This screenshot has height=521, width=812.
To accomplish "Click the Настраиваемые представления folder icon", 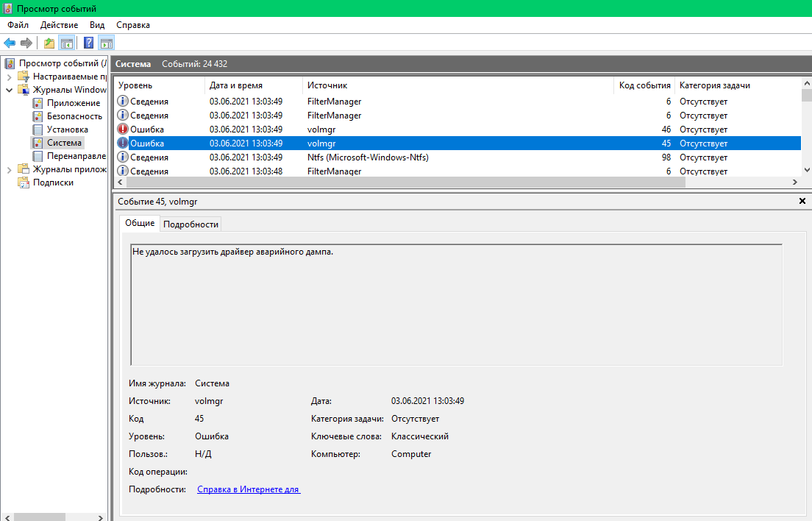I will [x=24, y=77].
